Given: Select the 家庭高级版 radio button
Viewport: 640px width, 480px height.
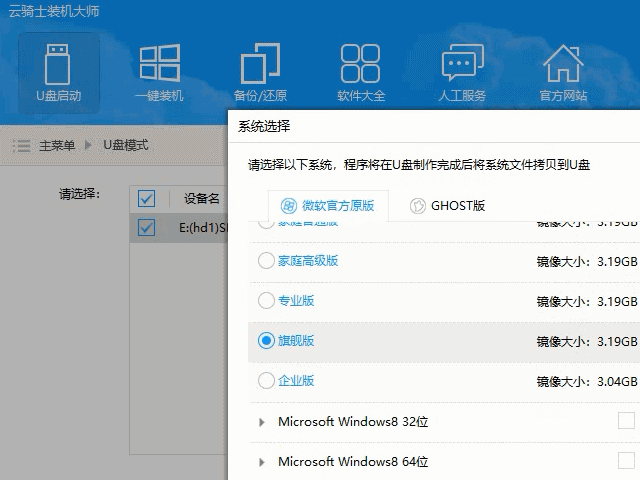Looking at the screenshot, I should click(x=266, y=260).
